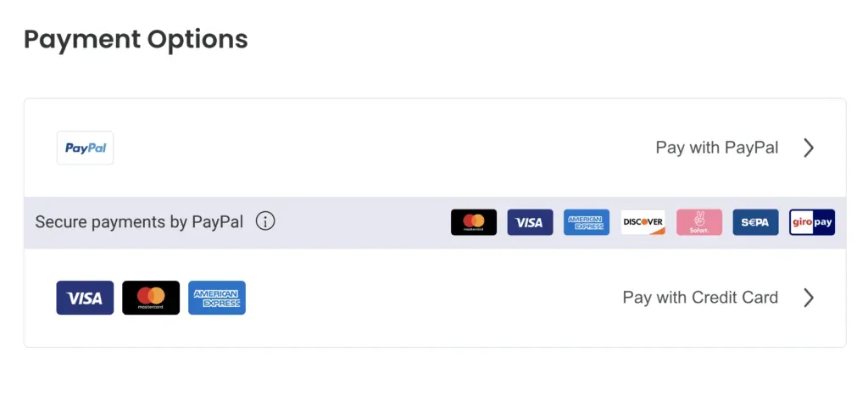Click the large Mastercard logo in the credit card row
The image size is (868, 402).
point(151,298)
